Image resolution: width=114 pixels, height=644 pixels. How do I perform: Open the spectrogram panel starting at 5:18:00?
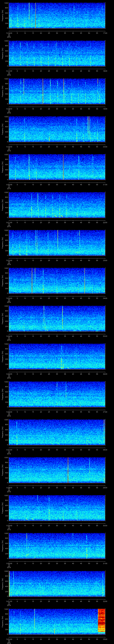point(57,91)
